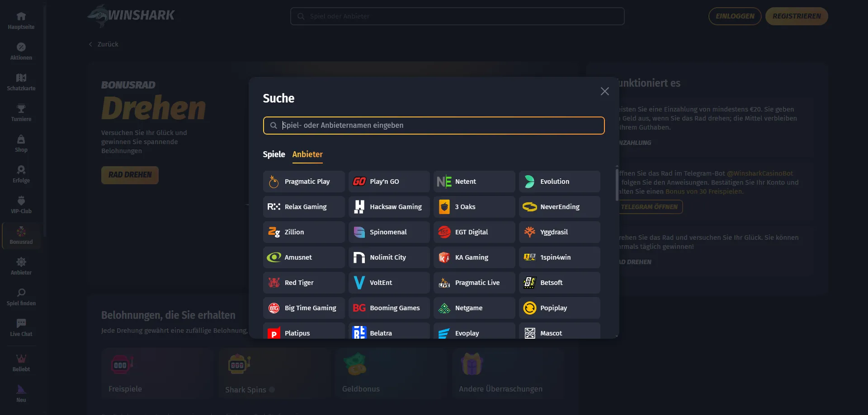
Task: Select the Big Time Gaming provider
Action: [304, 308]
